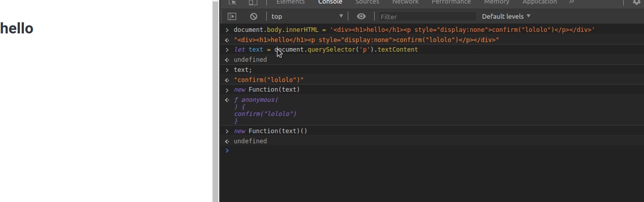
Task: Click the 'let text = document.querySelector' line
Action: (x=326, y=50)
